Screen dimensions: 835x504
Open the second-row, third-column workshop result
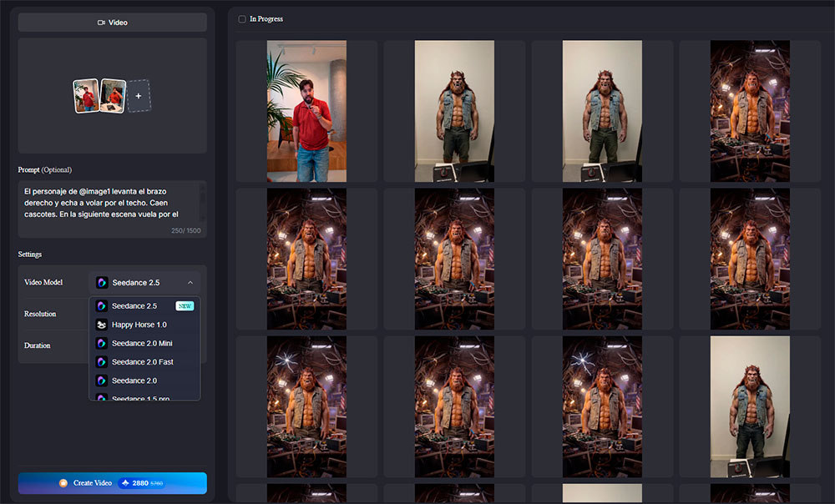coord(602,260)
